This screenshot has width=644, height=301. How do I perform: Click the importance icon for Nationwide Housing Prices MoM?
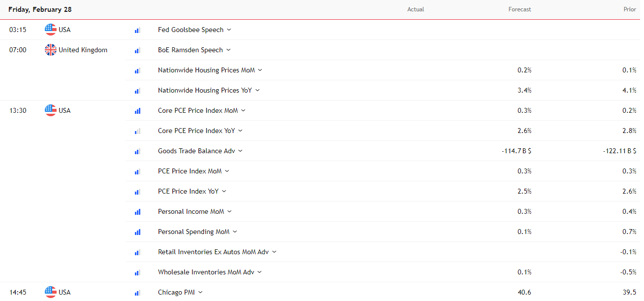click(137, 70)
